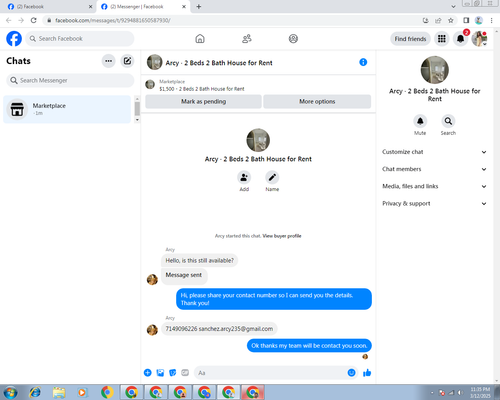Image resolution: width=500 pixels, height=400 pixels.
Task: Share this page icon in address bar
Action: pyautogui.click(x=438, y=20)
